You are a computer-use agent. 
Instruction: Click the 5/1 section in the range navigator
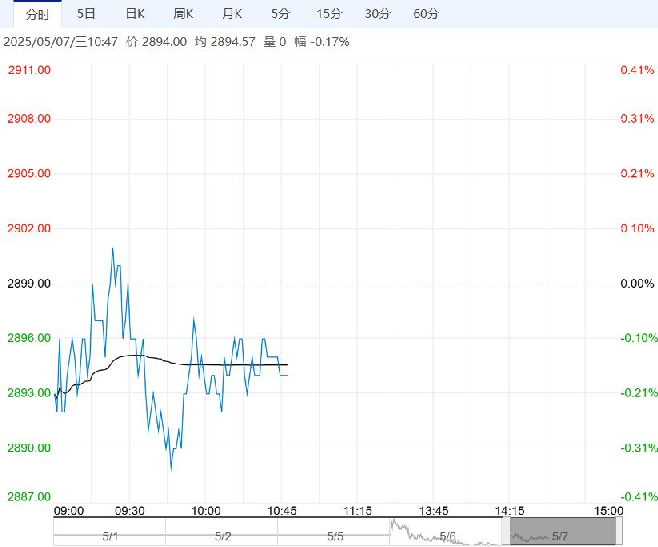tap(110, 532)
